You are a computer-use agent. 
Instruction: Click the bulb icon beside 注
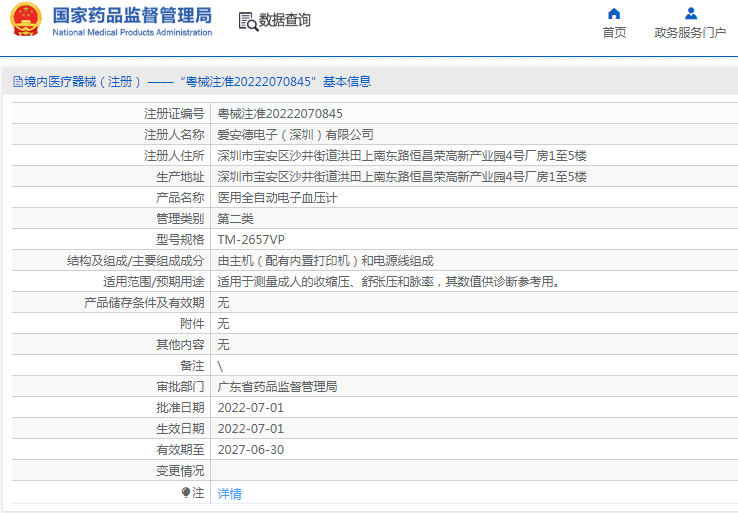pyautogui.click(x=186, y=493)
